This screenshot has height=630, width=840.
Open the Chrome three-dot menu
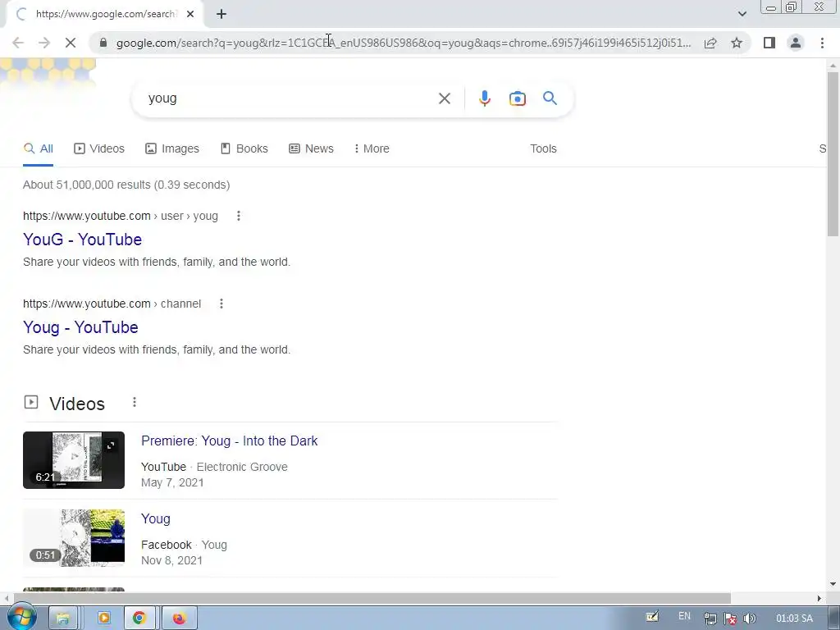[822, 43]
